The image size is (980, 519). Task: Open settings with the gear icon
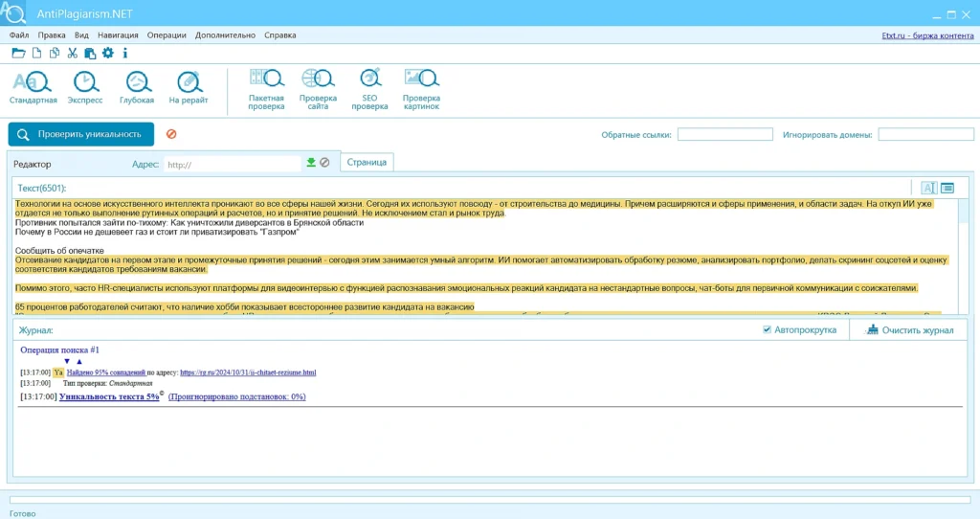pos(108,53)
